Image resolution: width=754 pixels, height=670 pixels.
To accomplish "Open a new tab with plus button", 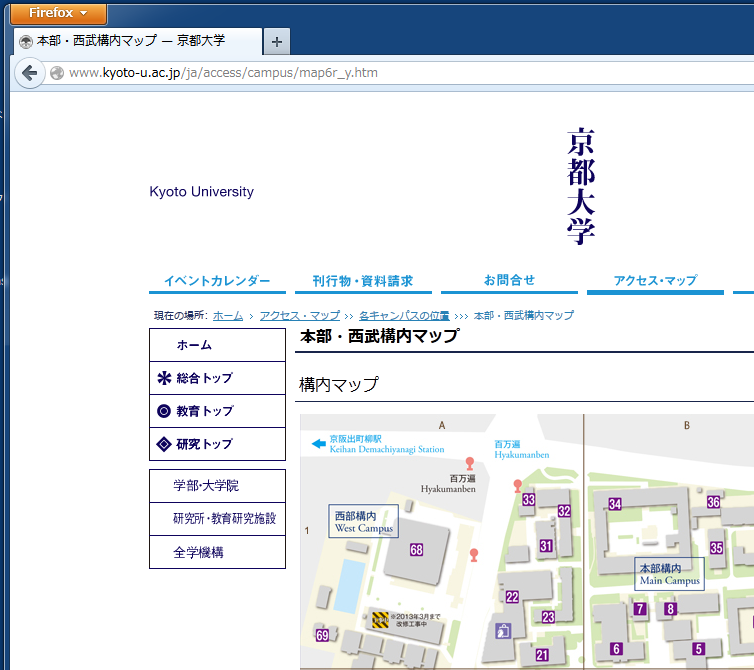I will click(276, 42).
